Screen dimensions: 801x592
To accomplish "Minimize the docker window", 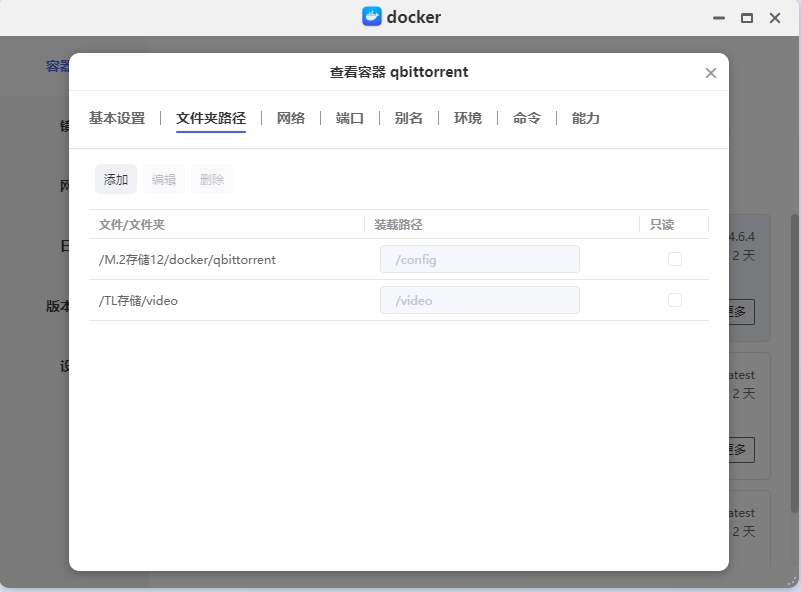I will [x=719, y=18].
